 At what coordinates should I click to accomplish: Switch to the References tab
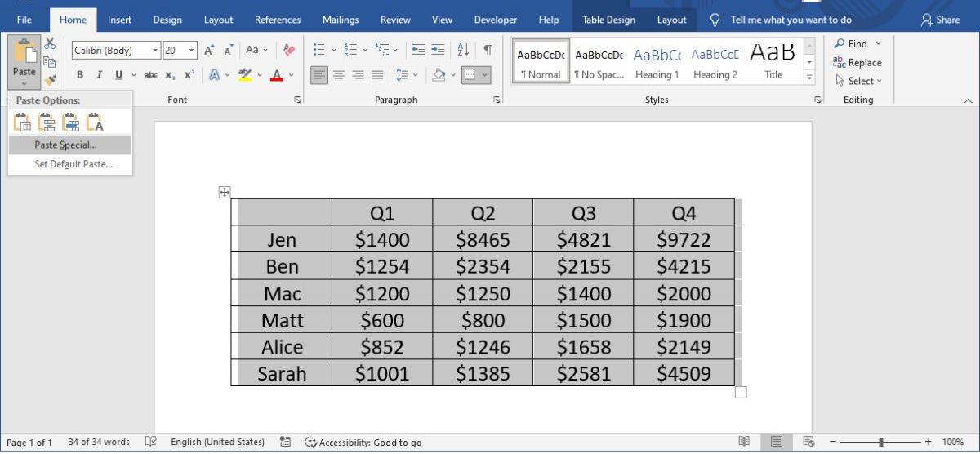point(278,20)
